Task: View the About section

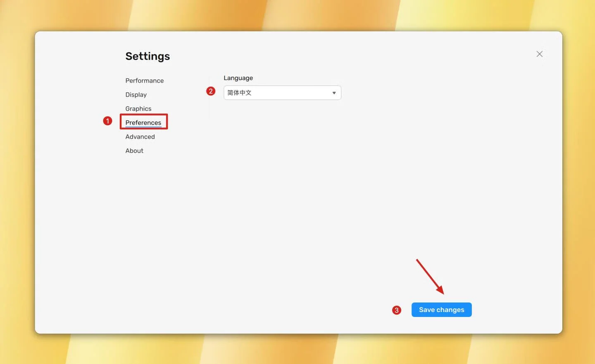Action: pos(134,151)
